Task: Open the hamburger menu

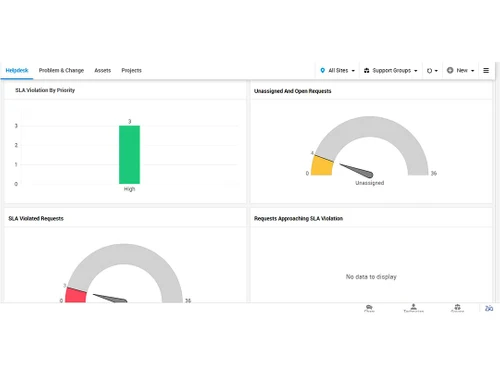Action: [x=486, y=70]
